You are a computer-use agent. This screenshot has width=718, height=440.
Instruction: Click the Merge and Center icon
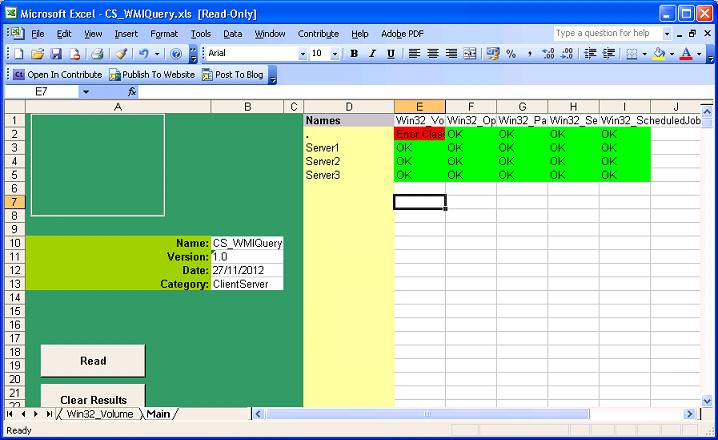click(x=470, y=54)
